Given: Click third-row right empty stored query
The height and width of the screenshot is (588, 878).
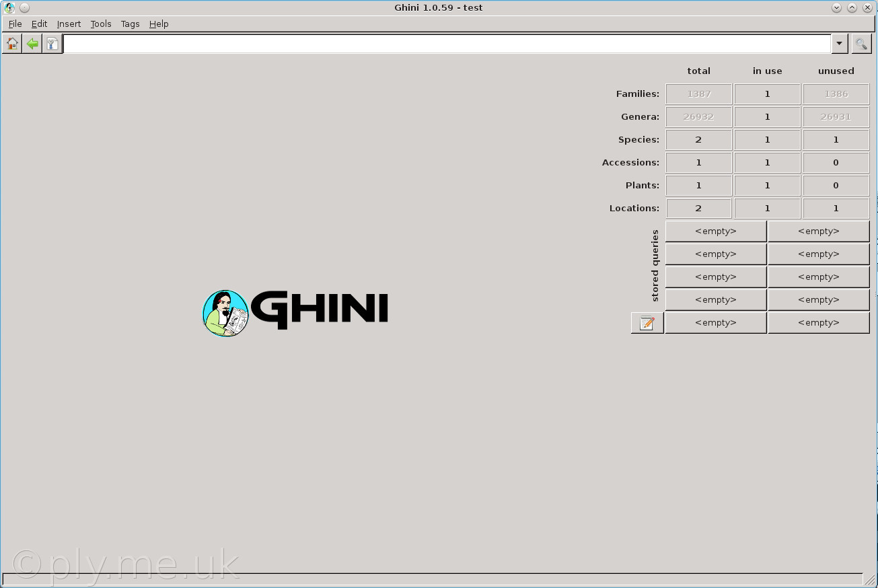Looking at the screenshot, I should (819, 277).
